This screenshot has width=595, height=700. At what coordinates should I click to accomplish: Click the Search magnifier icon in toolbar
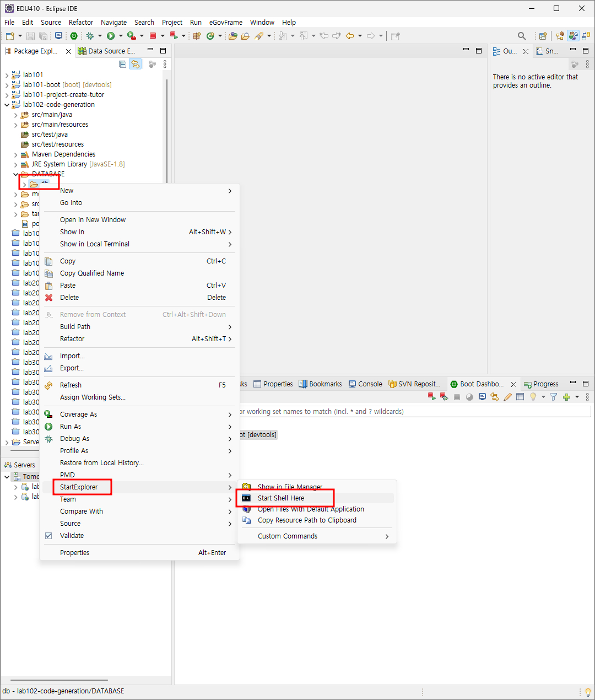point(522,36)
